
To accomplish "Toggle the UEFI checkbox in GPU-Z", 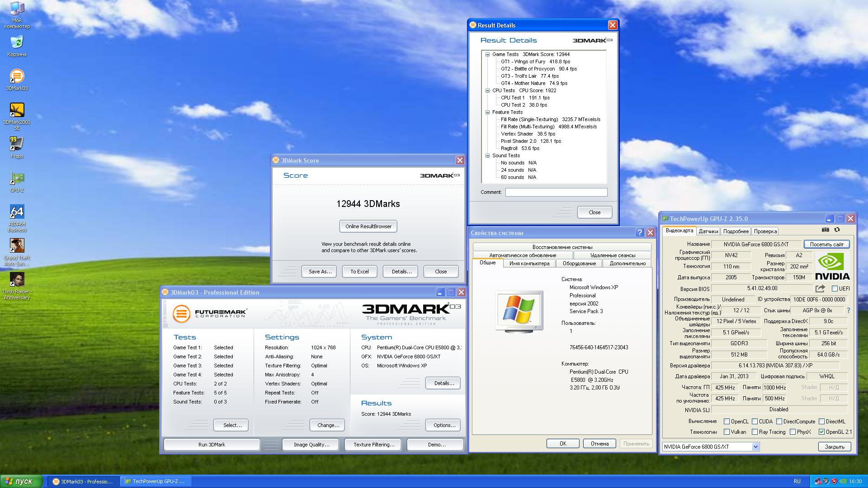I will [x=835, y=288].
